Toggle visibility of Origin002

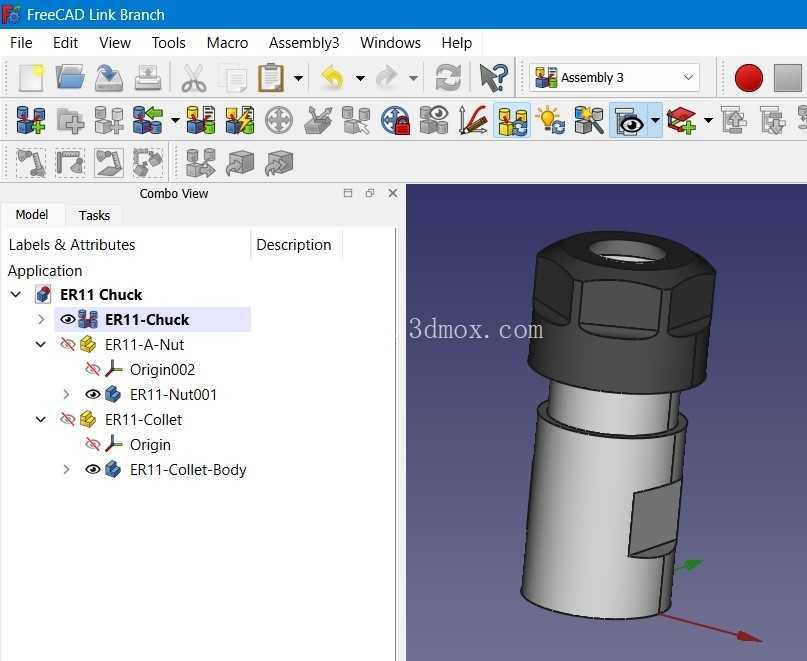92,369
